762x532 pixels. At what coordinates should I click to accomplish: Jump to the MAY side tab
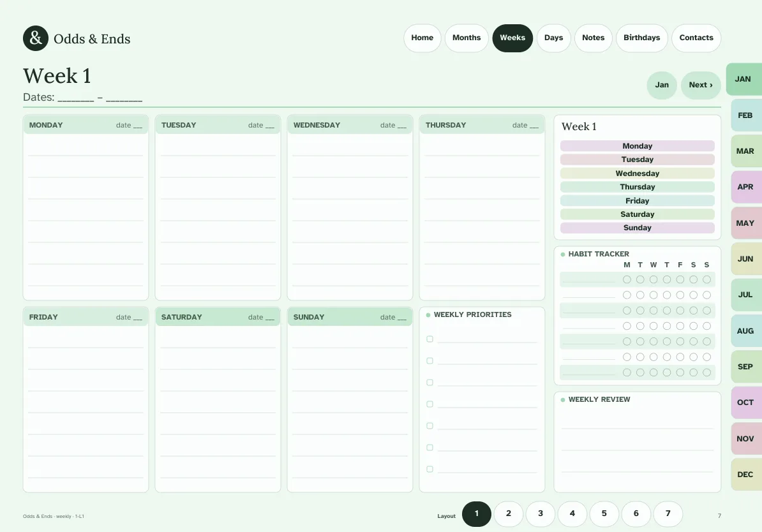point(746,223)
